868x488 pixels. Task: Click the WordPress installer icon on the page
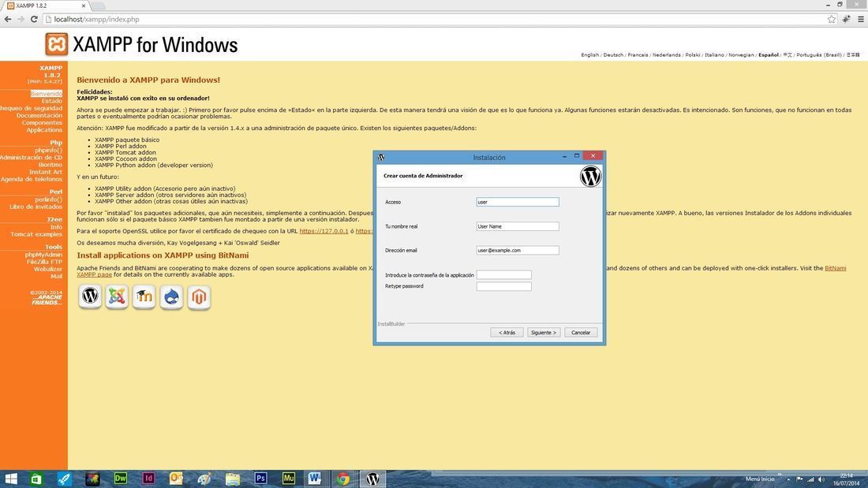click(90, 296)
